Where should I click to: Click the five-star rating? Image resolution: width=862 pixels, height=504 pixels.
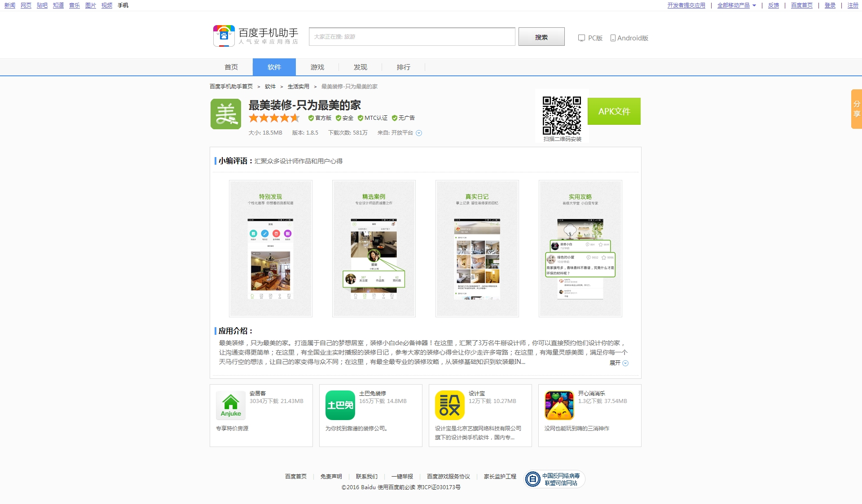274,118
